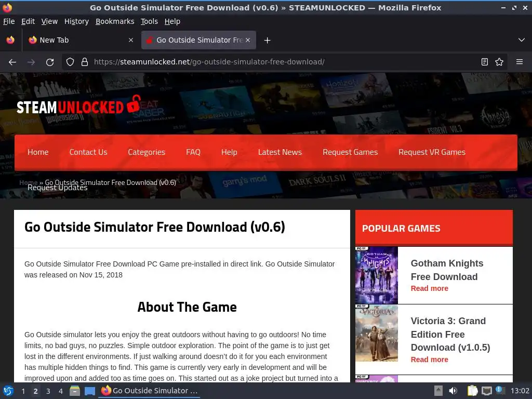Screen dimensions: 532x399
Task: Open the Contact Us page
Action: [88, 152]
